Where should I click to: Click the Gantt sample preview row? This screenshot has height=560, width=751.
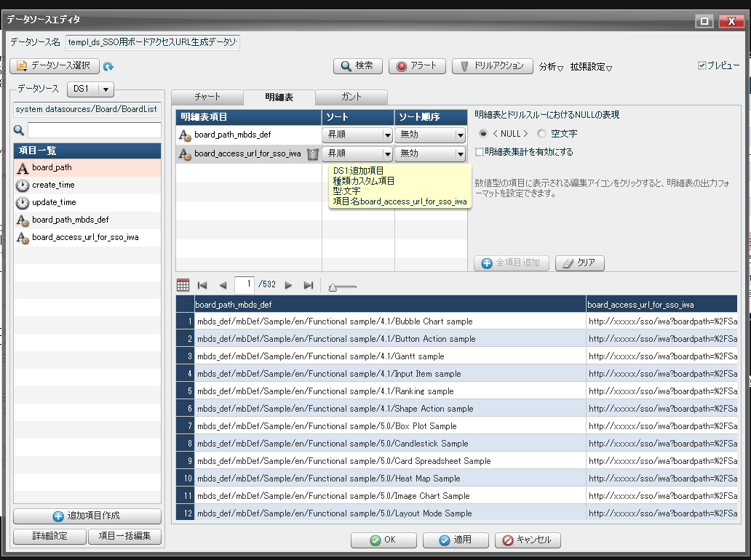[456, 356]
